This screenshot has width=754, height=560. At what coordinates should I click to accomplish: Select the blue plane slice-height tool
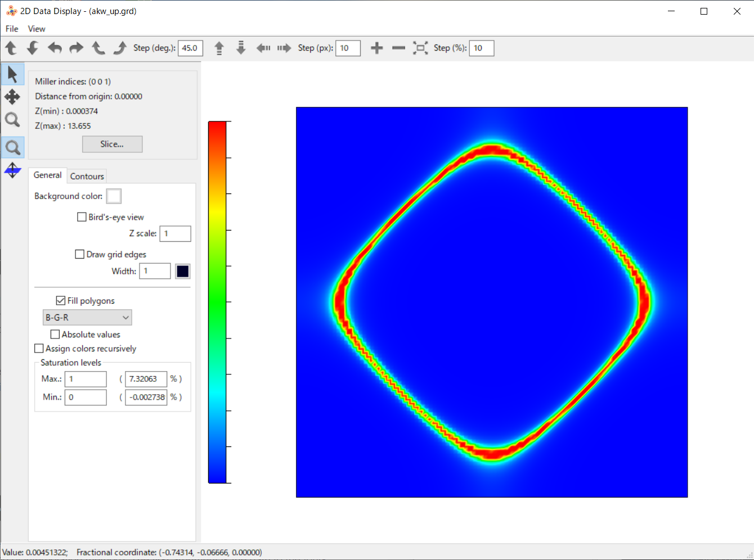click(12, 170)
